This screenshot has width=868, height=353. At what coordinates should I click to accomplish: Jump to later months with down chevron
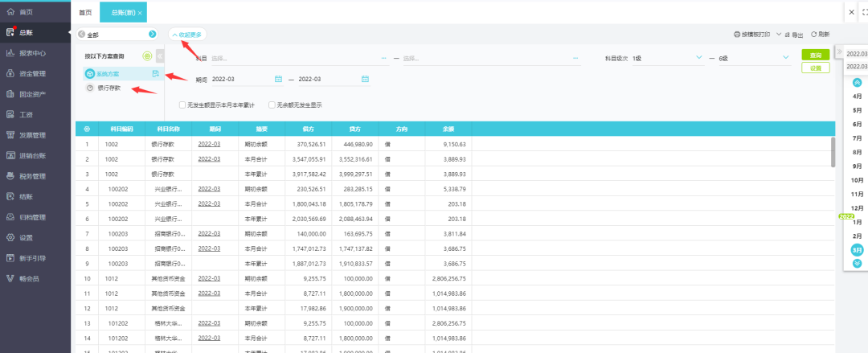(857, 264)
